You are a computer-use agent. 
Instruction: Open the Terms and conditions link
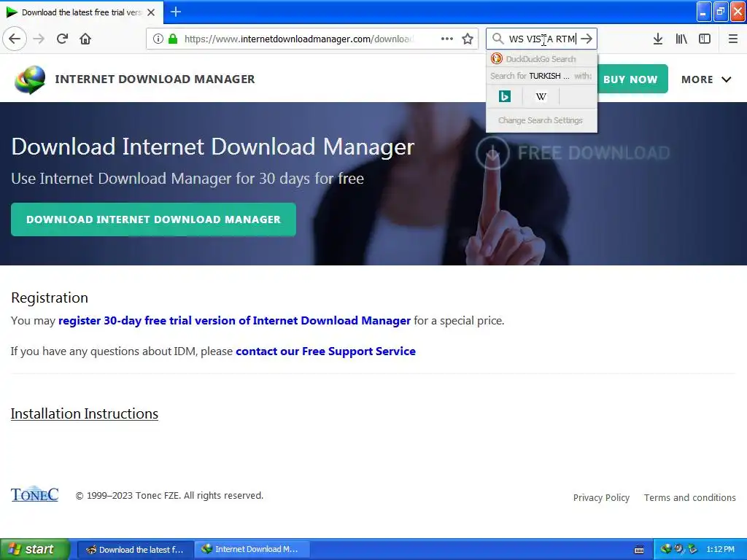click(x=690, y=497)
